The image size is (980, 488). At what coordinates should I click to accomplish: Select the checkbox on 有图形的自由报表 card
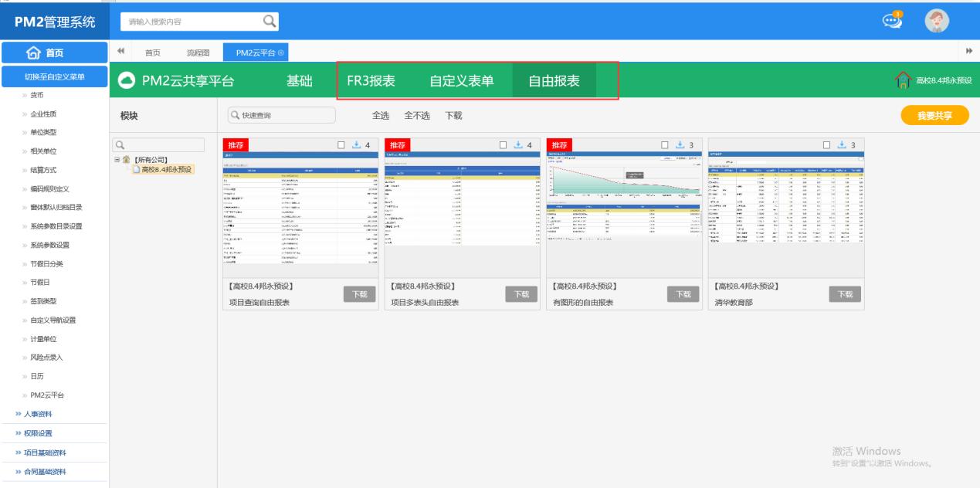666,144
